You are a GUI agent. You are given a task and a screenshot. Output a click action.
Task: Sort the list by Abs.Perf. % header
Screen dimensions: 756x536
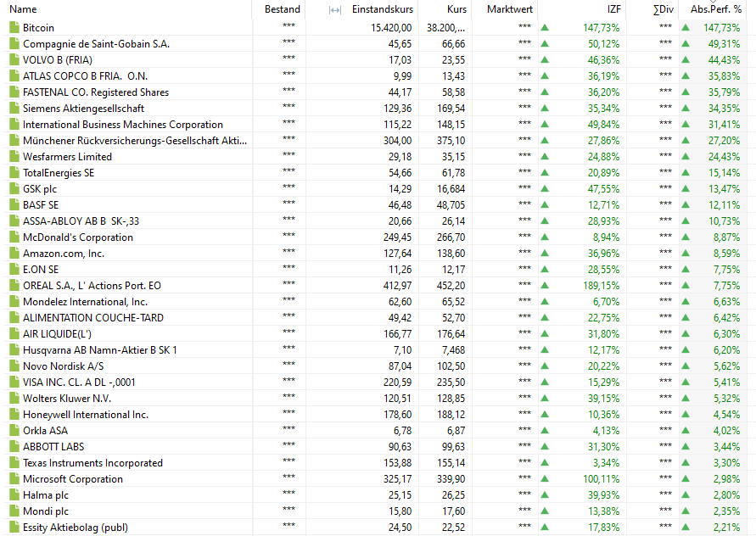pyautogui.click(x=715, y=9)
